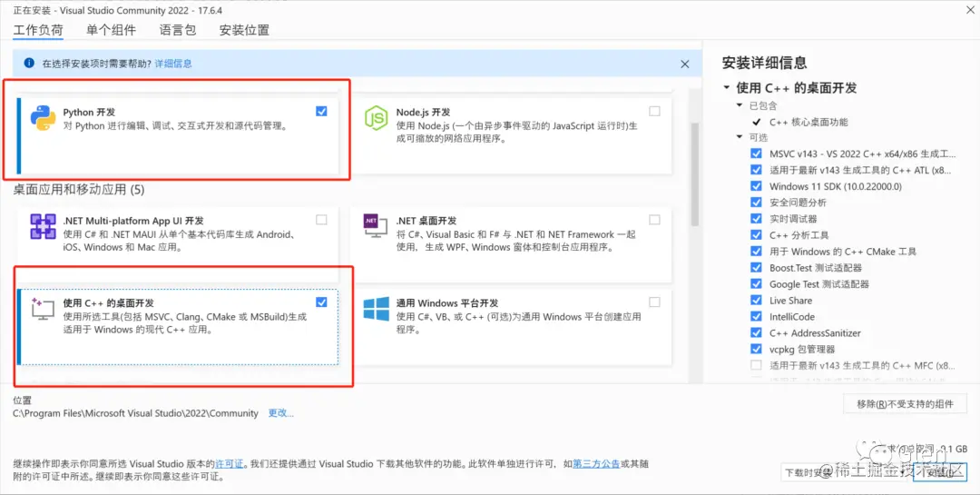Open the 第三方公告 link
This screenshot has height=495, width=980.
click(x=596, y=464)
